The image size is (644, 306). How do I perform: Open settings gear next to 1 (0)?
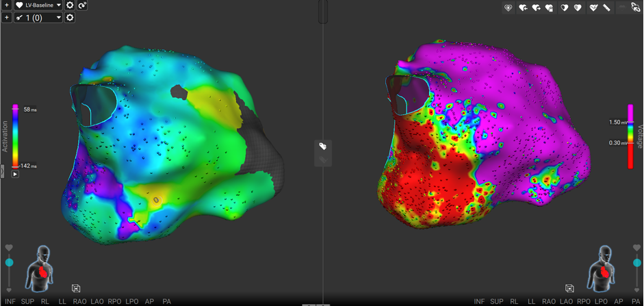70,18
